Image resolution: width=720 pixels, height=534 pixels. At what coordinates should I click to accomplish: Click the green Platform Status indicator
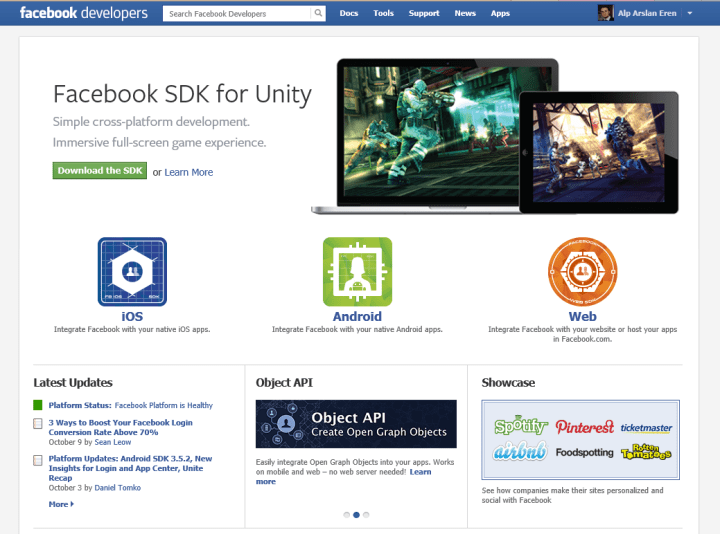click(38, 405)
